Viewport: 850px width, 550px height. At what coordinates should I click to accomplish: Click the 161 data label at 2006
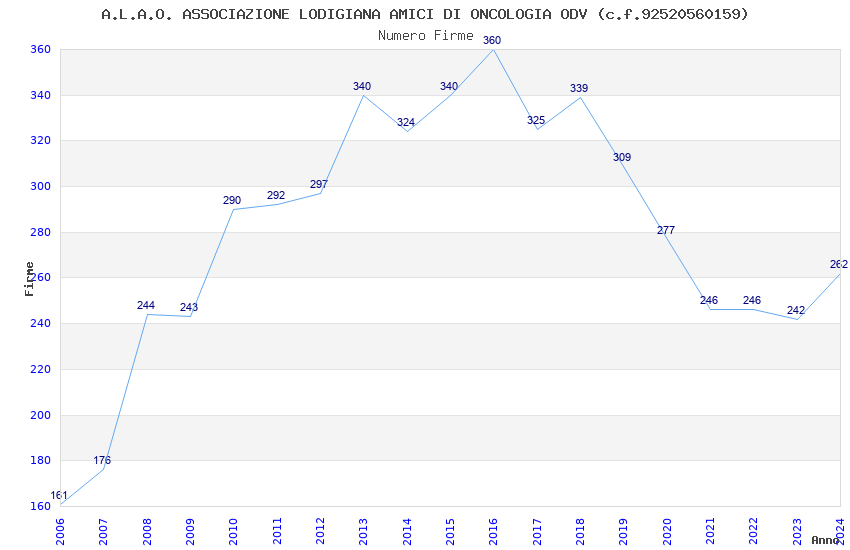(59, 495)
